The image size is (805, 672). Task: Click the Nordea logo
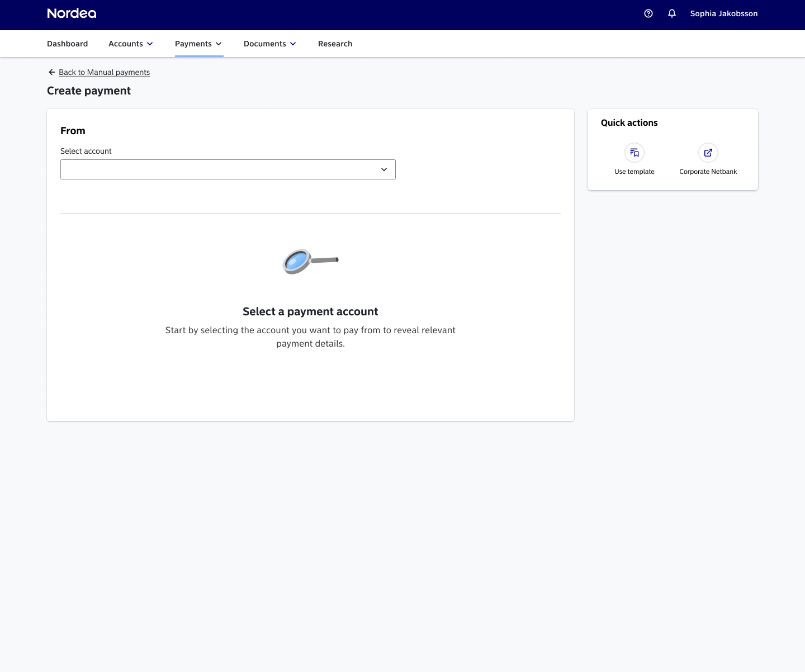[72, 13]
